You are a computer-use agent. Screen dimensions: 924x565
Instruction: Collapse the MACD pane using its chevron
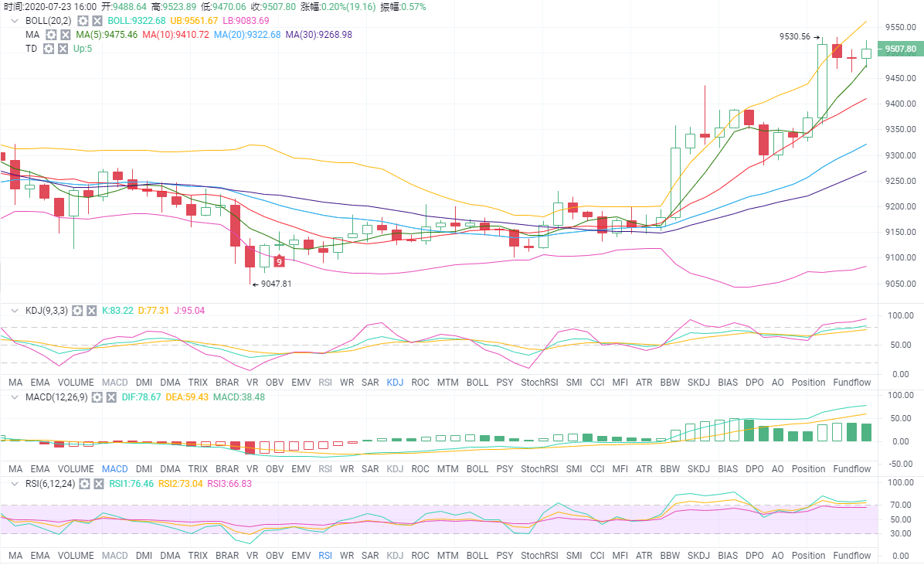pyautogui.click(x=13, y=397)
